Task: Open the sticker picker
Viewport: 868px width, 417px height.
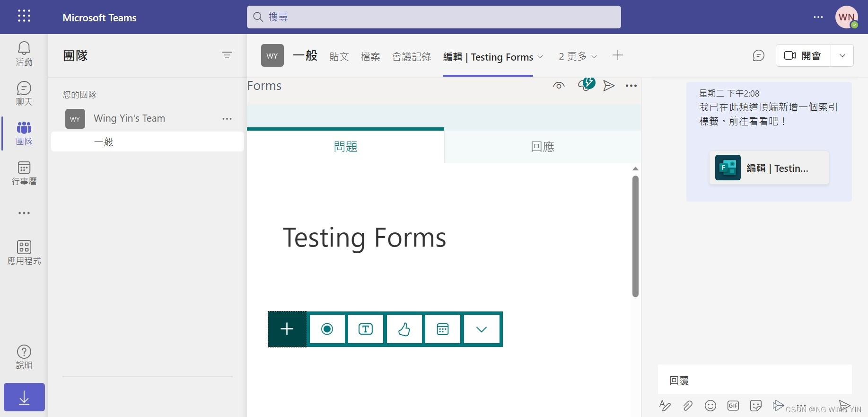Action: pos(756,406)
